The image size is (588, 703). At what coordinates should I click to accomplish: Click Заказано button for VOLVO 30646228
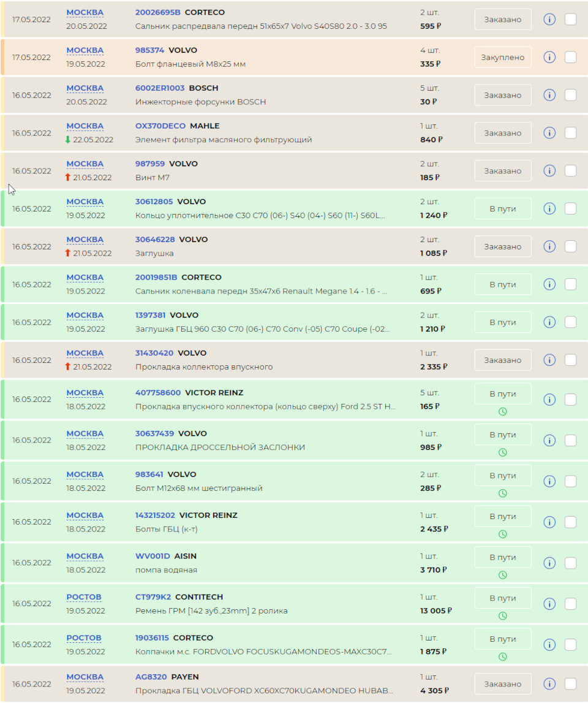coord(503,247)
